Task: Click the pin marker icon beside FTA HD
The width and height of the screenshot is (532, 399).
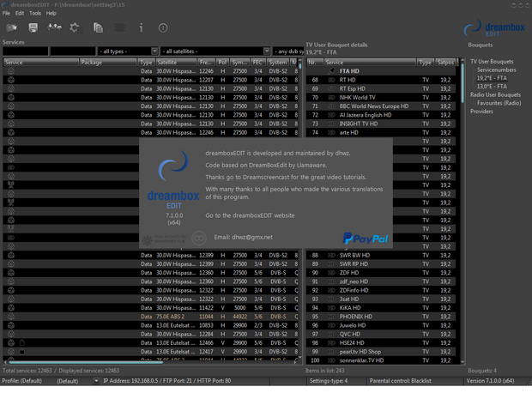Action: click(x=331, y=70)
